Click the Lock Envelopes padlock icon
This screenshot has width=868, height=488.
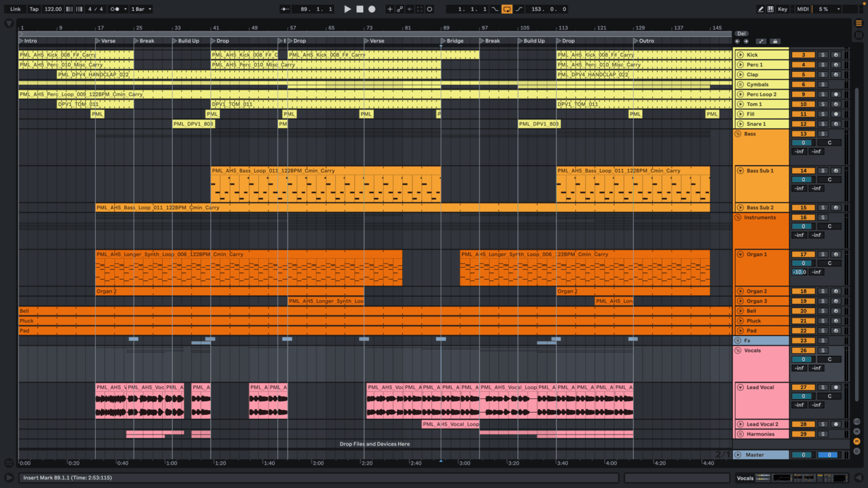click(x=775, y=41)
